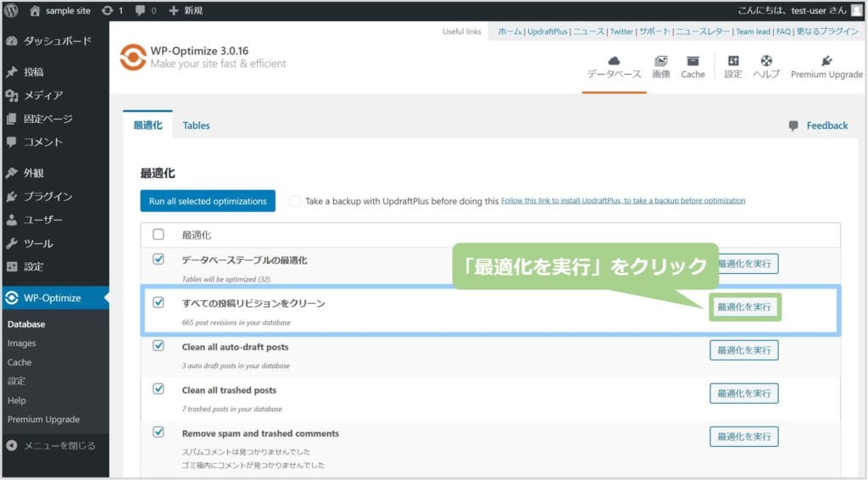
Task: Open the 画像 images tab
Action: click(661, 67)
